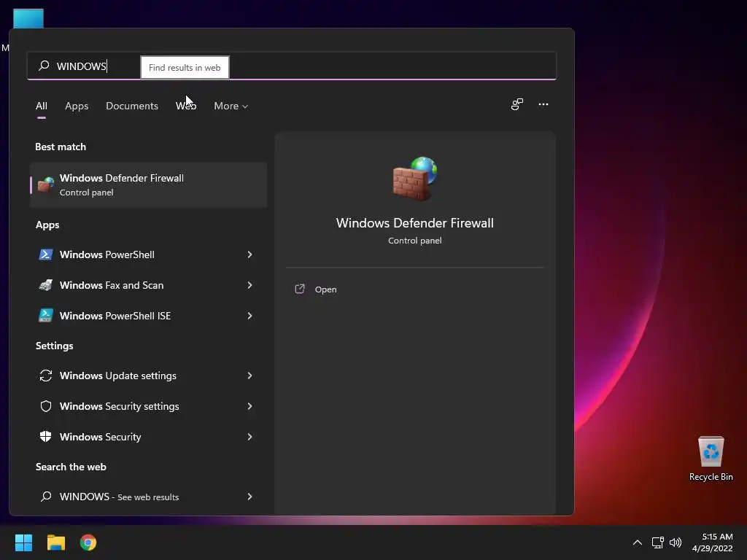
Task: Click the Windows Defender Firewall title in preview
Action: click(414, 223)
